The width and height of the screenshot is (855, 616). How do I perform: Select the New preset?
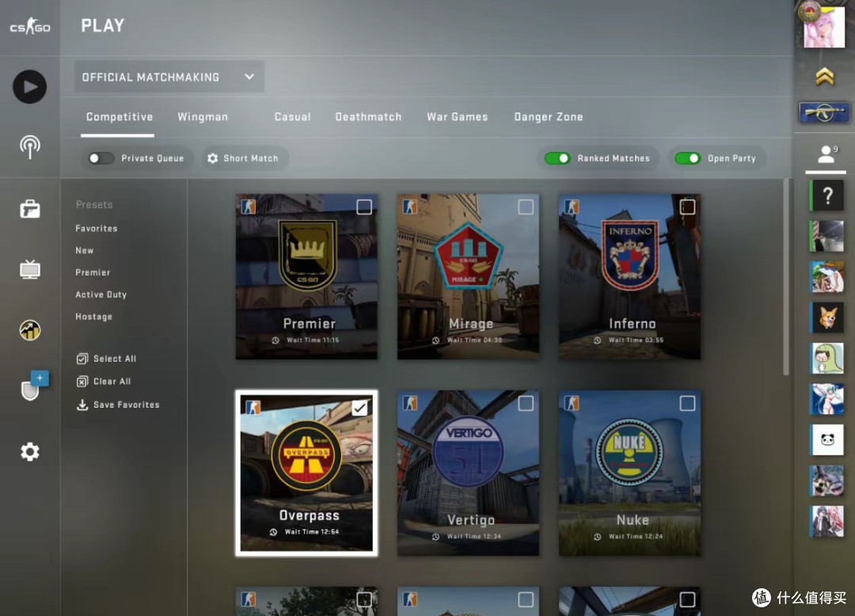(85, 250)
